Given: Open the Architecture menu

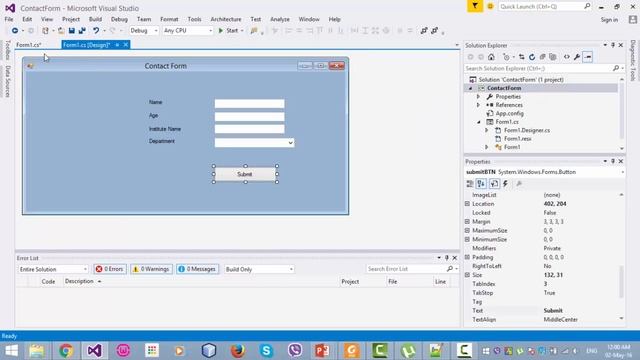Looking at the screenshot, I should [x=226, y=19].
